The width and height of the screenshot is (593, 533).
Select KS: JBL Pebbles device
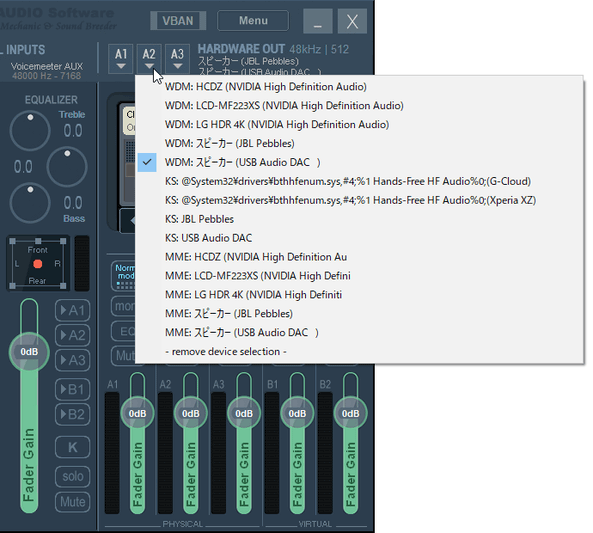(x=359, y=219)
